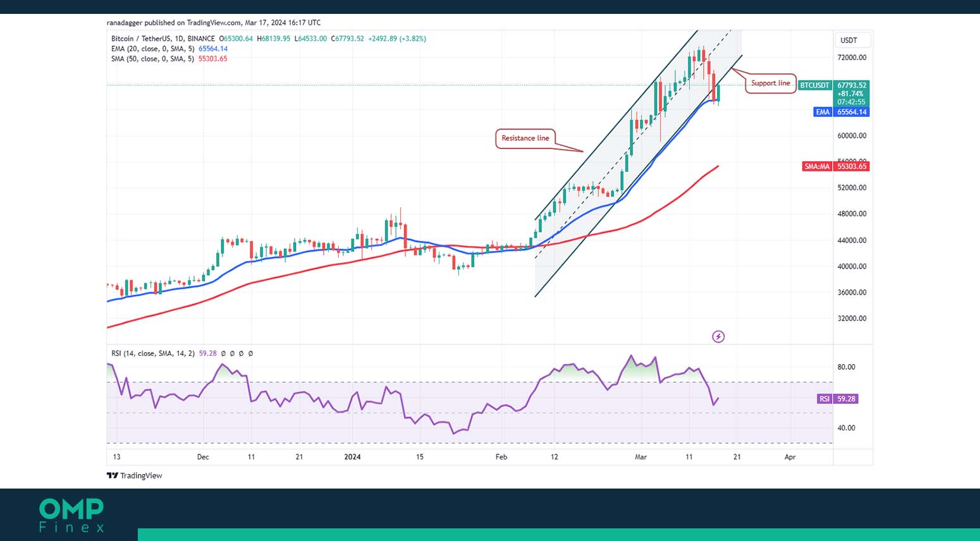Viewport: 980px width, 541px height.
Task: Click the 'Feb' date axis label
Action: coord(501,457)
